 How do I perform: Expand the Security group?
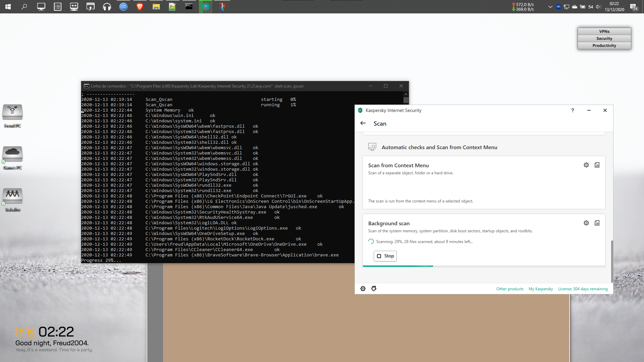tap(604, 39)
